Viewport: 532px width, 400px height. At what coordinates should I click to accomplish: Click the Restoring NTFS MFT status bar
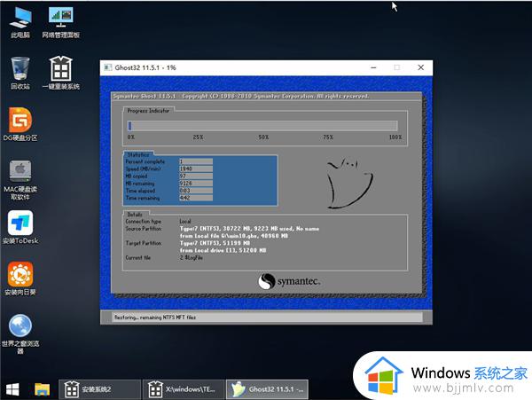tap(267, 318)
